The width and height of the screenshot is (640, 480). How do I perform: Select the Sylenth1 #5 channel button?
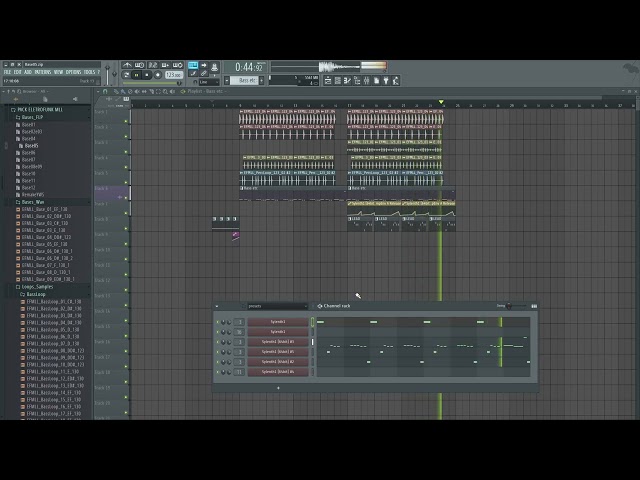278,352
